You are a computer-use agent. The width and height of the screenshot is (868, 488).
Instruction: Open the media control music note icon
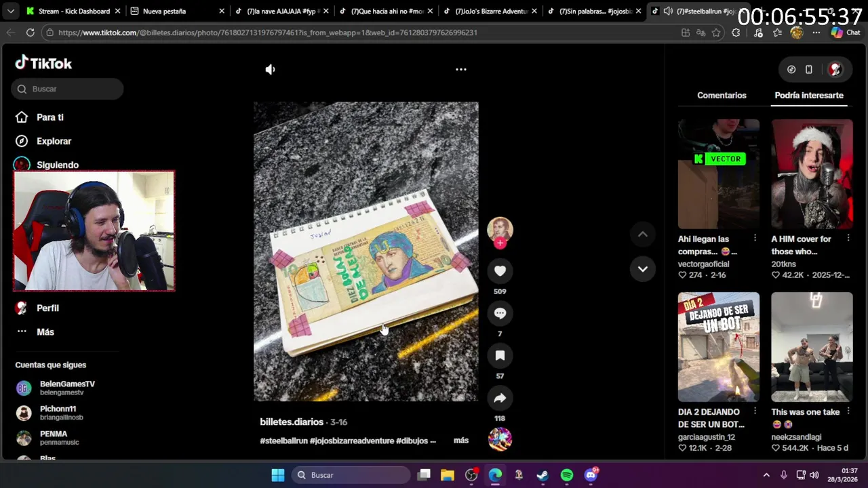(x=758, y=33)
